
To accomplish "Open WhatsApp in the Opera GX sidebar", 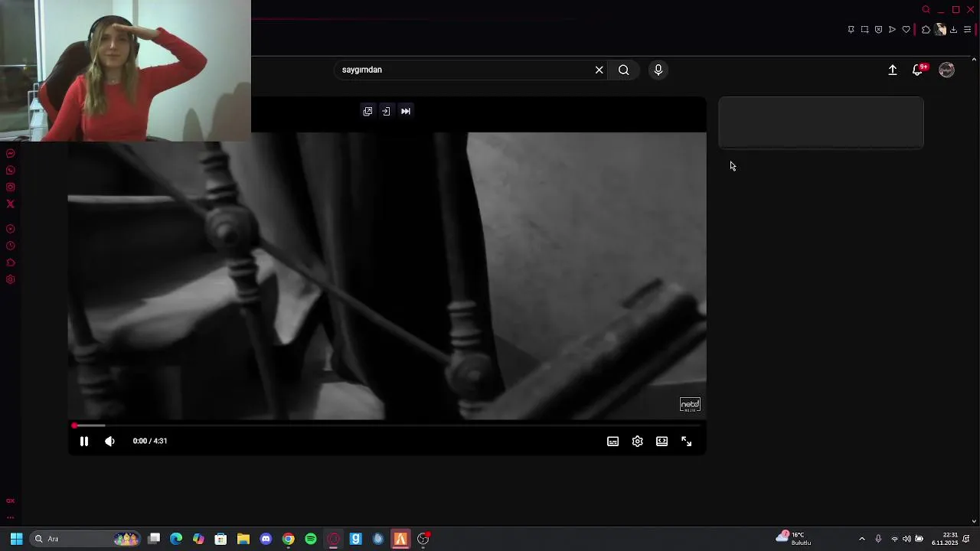I will (x=11, y=171).
